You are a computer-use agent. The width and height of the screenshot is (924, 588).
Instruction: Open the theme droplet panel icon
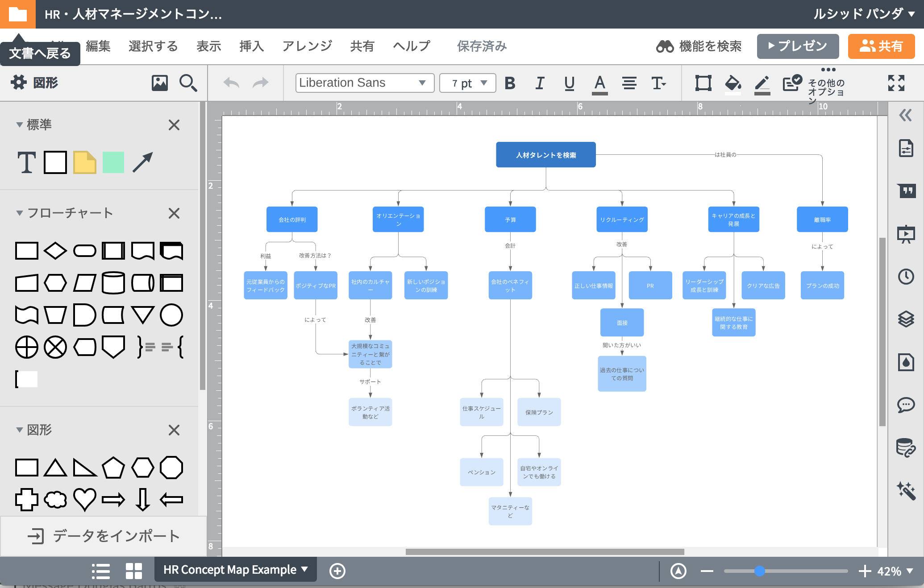(906, 362)
